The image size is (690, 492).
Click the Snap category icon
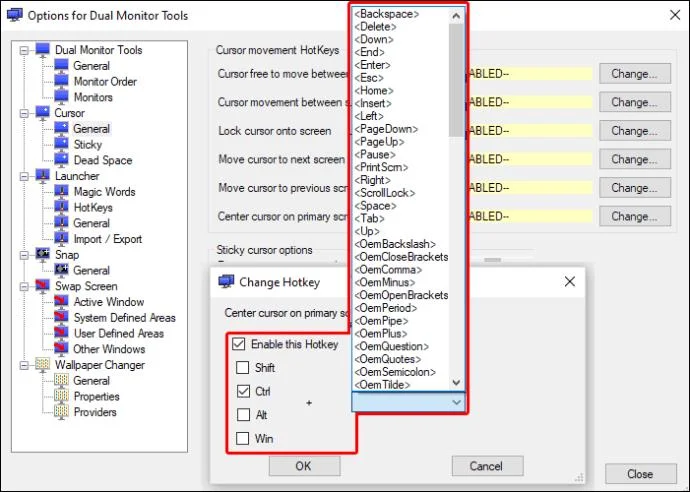pos(43,254)
